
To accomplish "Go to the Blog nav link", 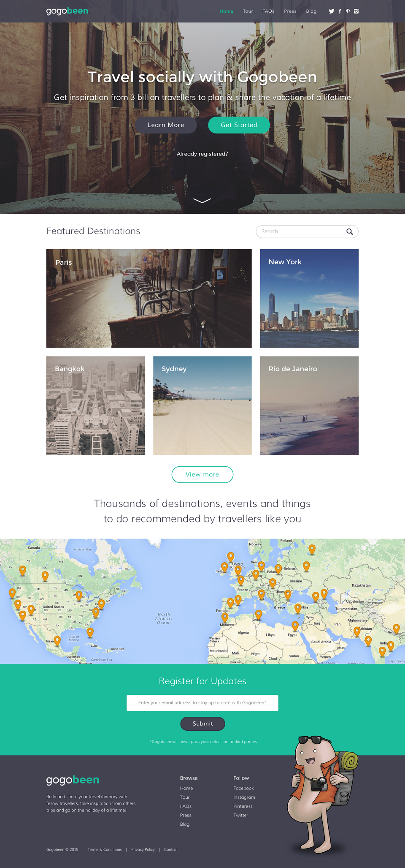I will point(311,11).
